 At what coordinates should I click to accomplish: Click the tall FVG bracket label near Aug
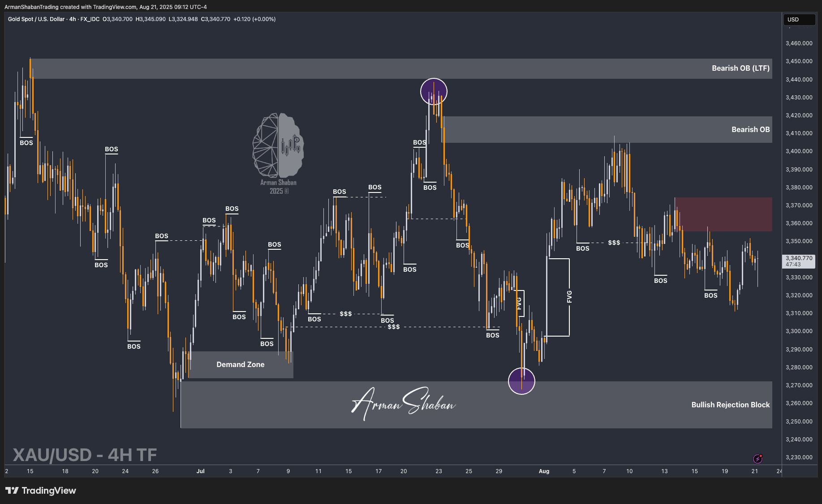(x=569, y=296)
